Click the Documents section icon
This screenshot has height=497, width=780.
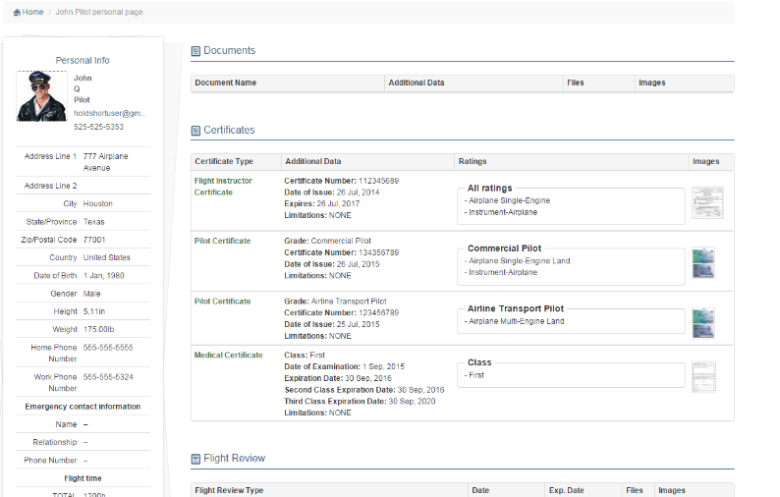pos(195,51)
